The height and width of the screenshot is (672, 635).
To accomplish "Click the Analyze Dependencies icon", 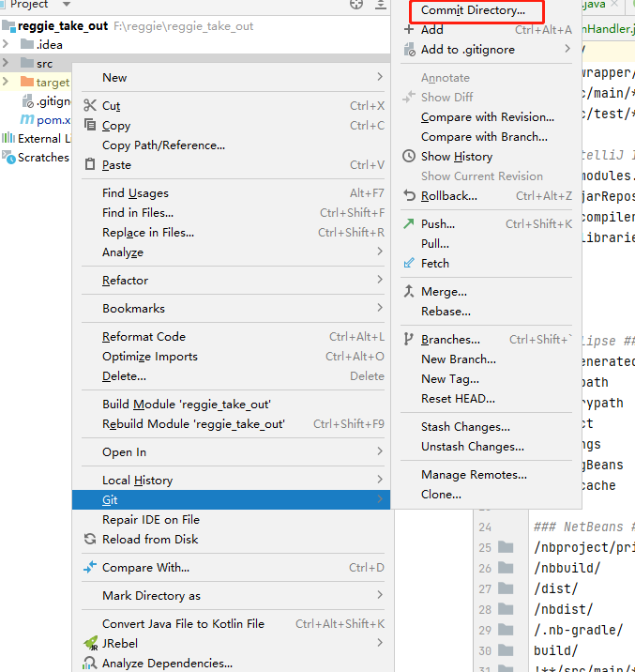I will pos(90,663).
